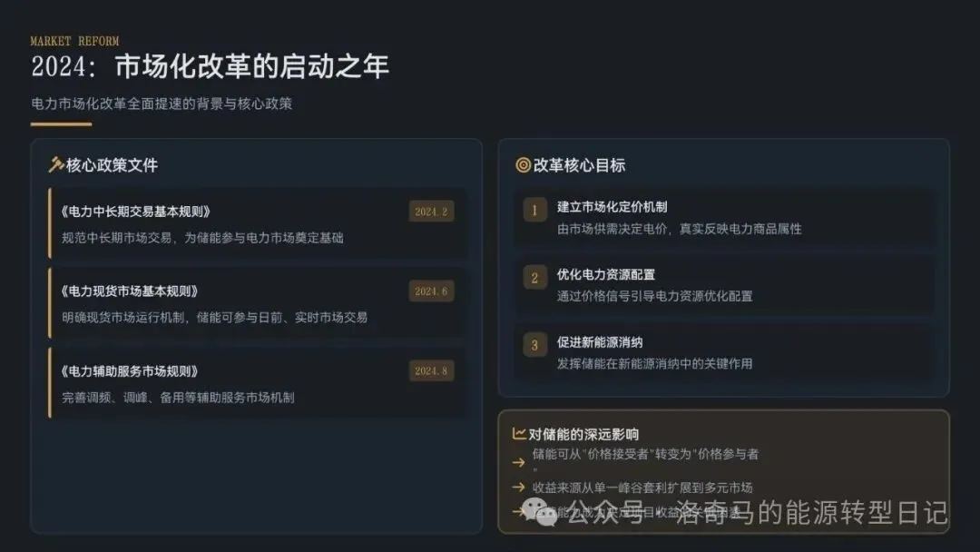Screen dimensions: 980x552
Task: Click the title 2024：市场化改革的启动之年
Action: click(210, 66)
